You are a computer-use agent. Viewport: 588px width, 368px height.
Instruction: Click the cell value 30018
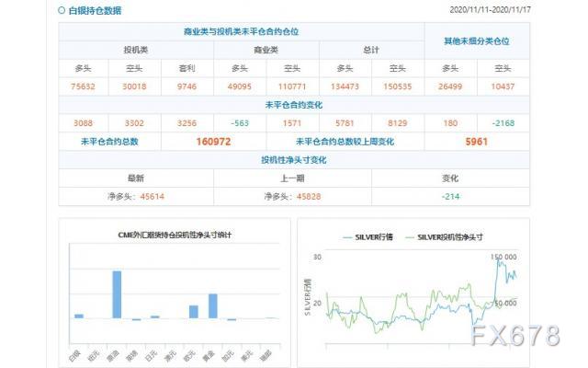point(134,86)
